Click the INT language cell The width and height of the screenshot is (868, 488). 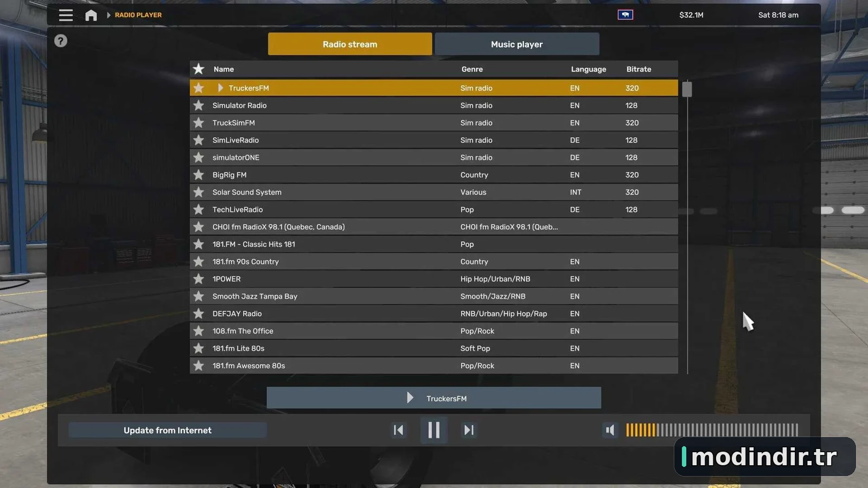coord(576,192)
